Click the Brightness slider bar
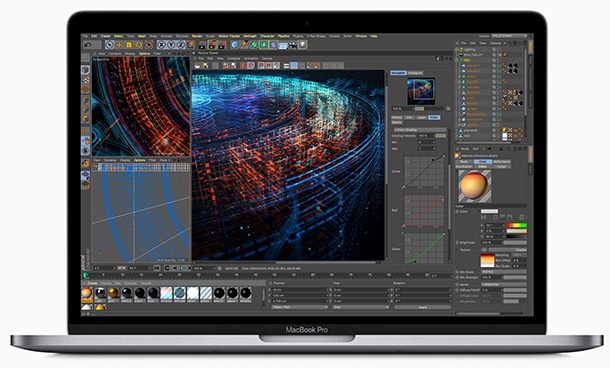610x368 pixels. [515, 242]
